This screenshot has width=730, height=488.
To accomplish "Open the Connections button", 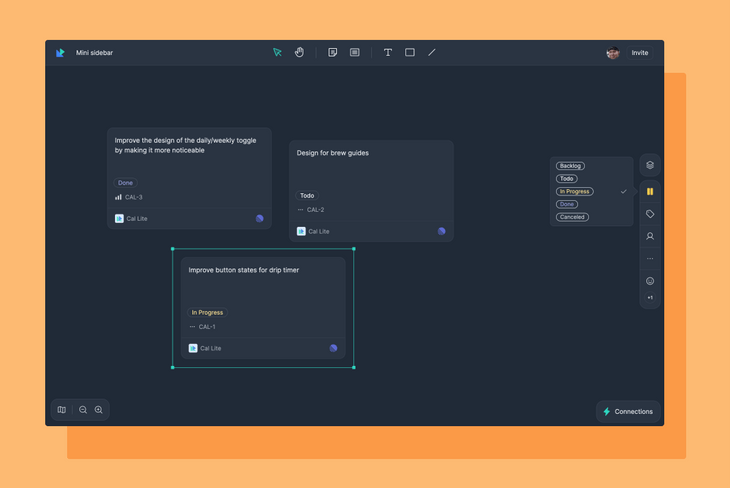I will pos(628,412).
